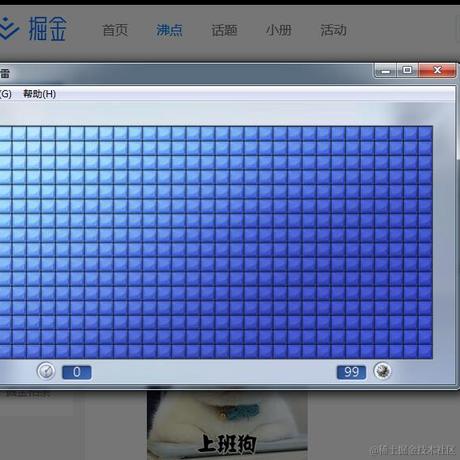Image resolution: width=460 pixels, height=460 pixels.
Task: Maximize the Minesweeper window
Action: tap(407, 70)
